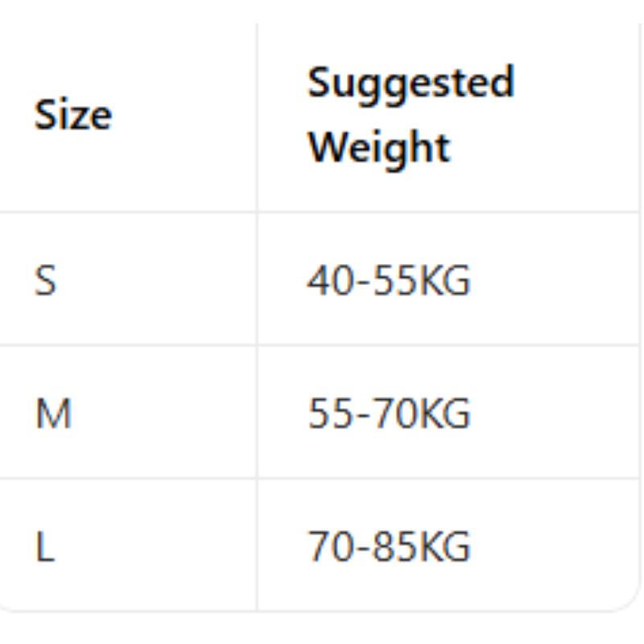
Task: Click the divider line between M and L rows
Action: (322, 479)
